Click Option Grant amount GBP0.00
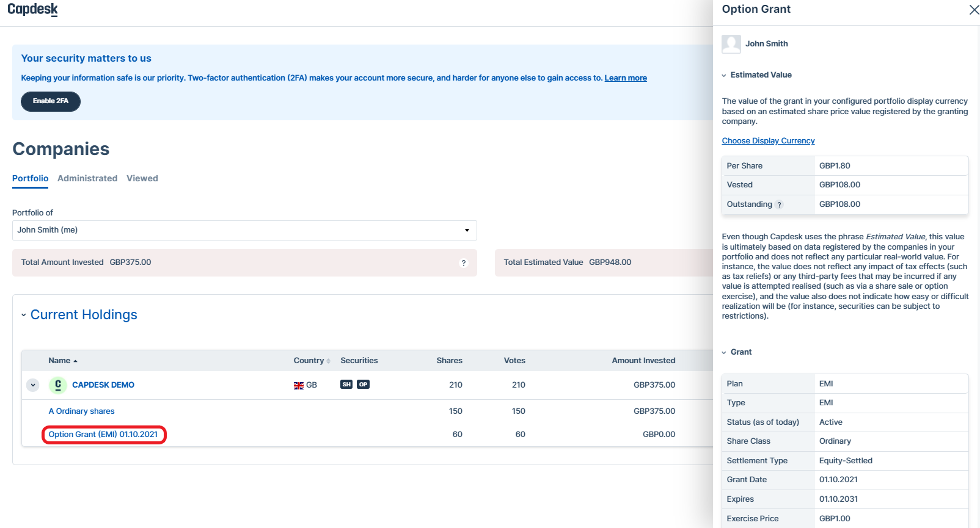The height and width of the screenshot is (528, 980). 659,435
